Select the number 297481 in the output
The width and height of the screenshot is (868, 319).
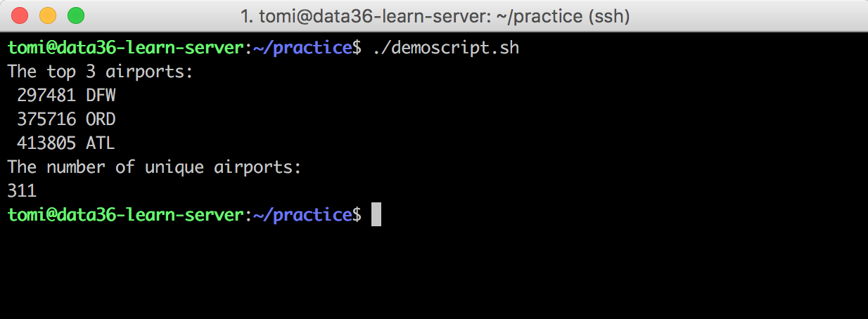46,96
